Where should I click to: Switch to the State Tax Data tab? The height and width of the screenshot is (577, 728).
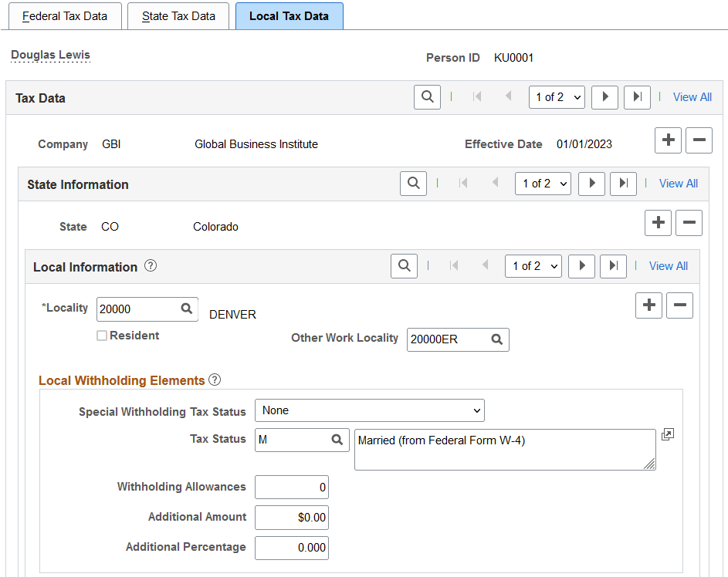178,15
